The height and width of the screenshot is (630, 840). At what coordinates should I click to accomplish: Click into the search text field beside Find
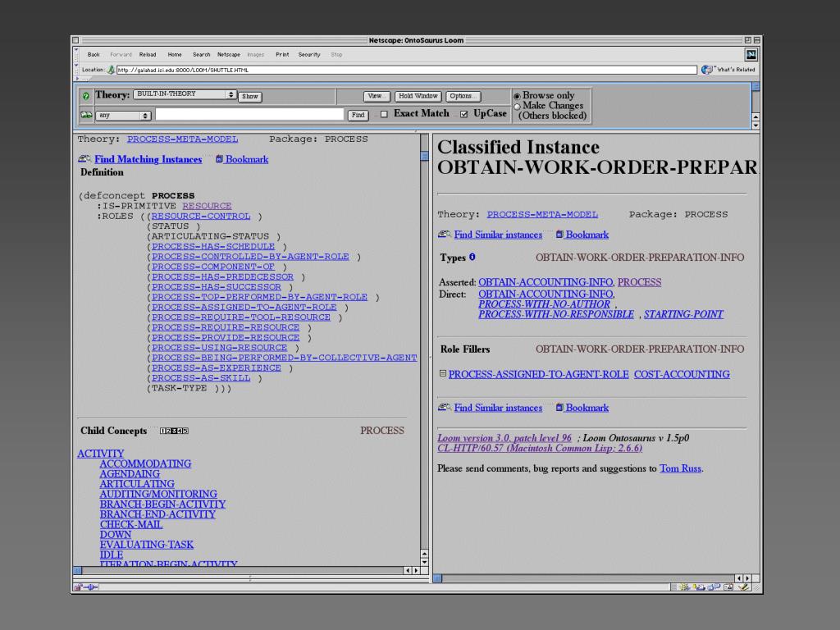(249, 114)
